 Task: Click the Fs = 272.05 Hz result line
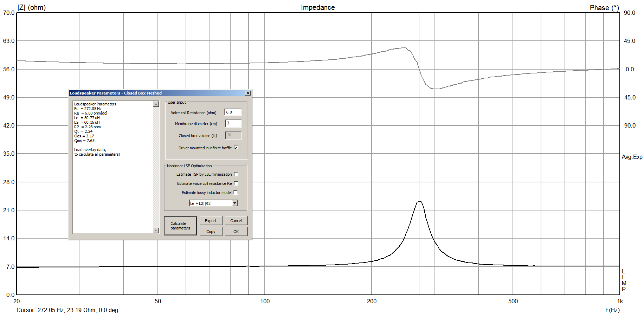pos(88,109)
